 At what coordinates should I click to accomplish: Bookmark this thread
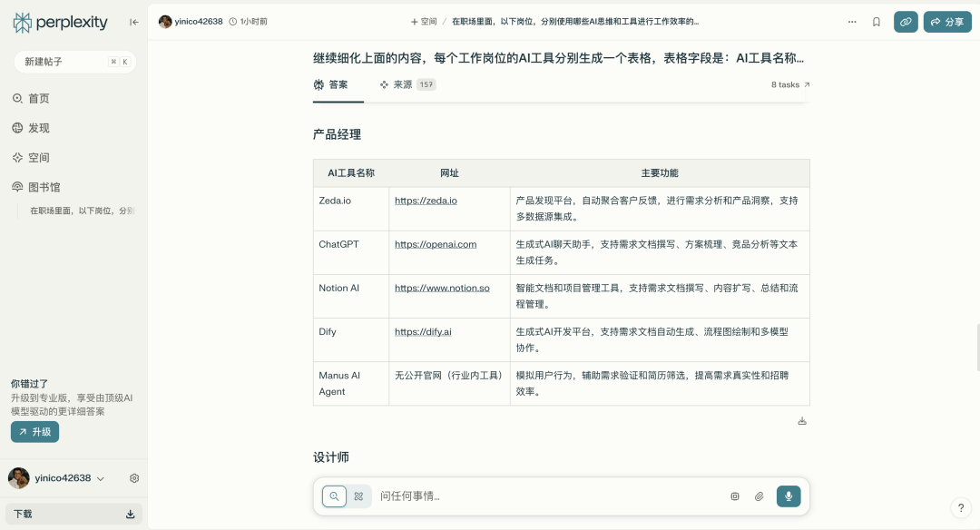(877, 22)
